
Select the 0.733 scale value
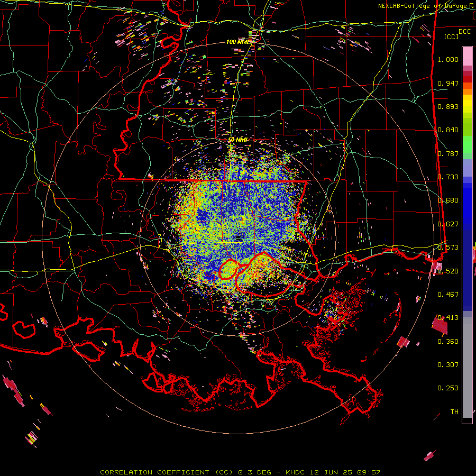[448, 177]
